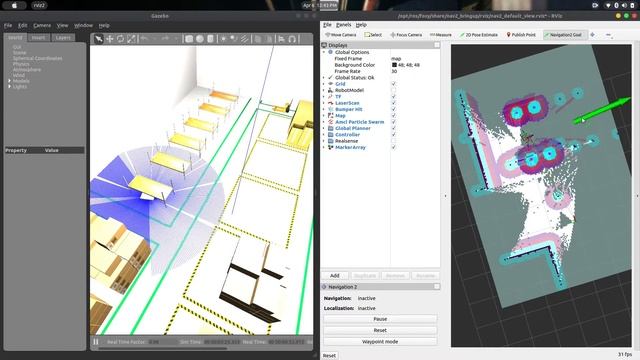Click the Gazebo copy icon
Viewport: 640px width, 360px height.
tap(258, 39)
